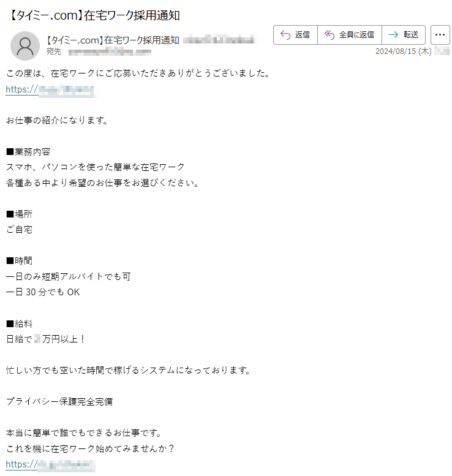Click the blue forward arrow icon

point(393,35)
